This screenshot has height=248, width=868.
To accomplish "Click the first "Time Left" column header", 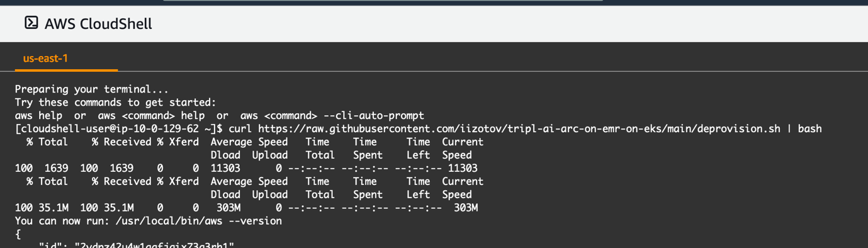I will (x=418, y=149).
